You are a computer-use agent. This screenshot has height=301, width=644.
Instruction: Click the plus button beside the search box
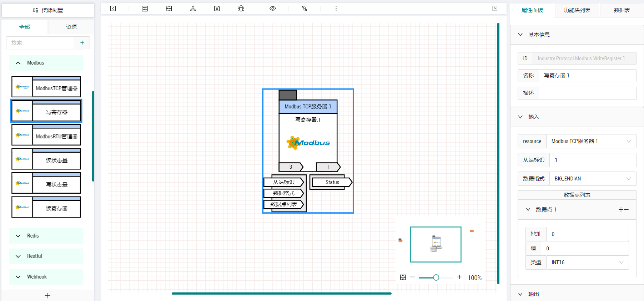click(x=82, y=43)
